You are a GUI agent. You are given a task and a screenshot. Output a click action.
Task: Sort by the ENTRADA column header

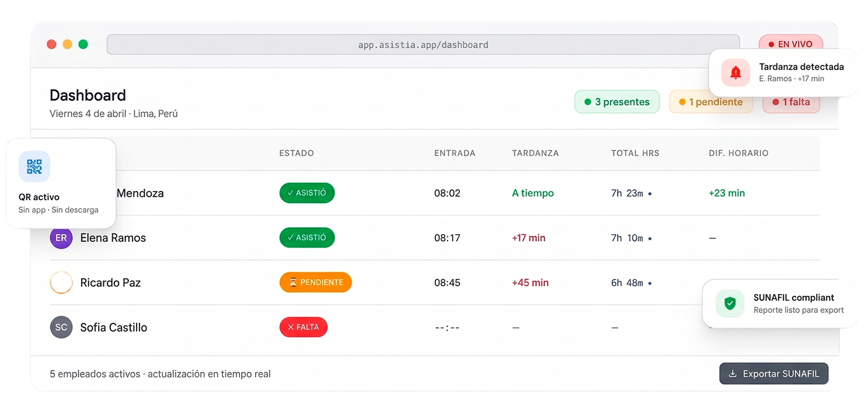pyautogui.click(x=455, y=153)
